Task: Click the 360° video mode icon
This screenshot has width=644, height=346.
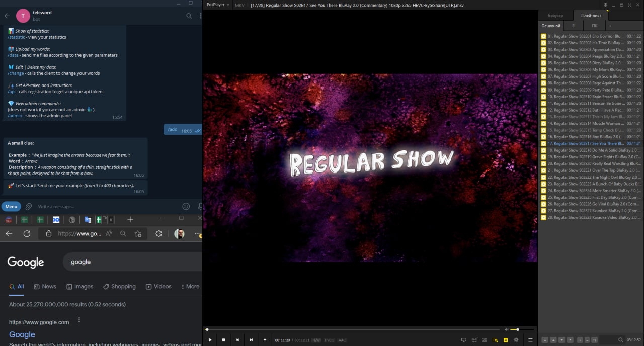Action: pyautogui.click(x=474, y=340)
